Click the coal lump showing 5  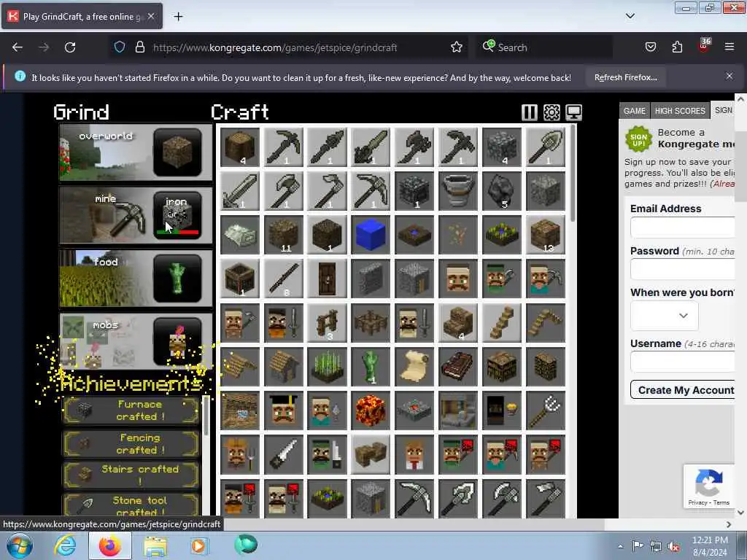click(502, 191)
